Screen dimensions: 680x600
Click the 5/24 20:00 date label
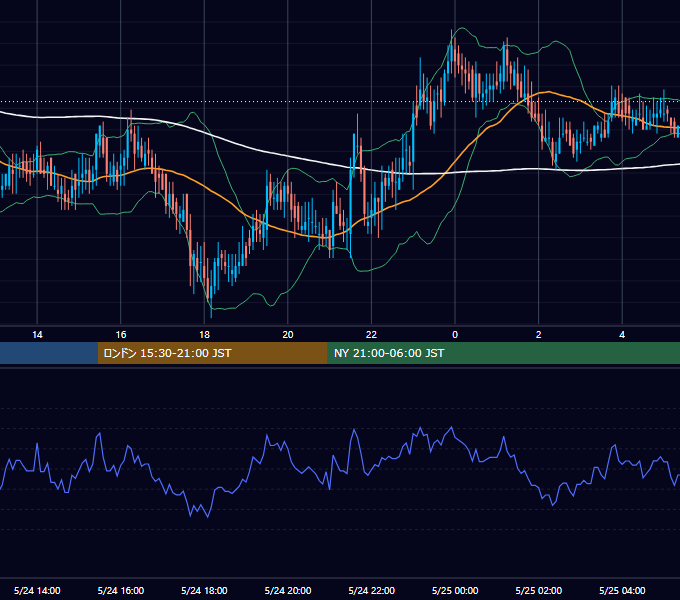coord(288,590)
